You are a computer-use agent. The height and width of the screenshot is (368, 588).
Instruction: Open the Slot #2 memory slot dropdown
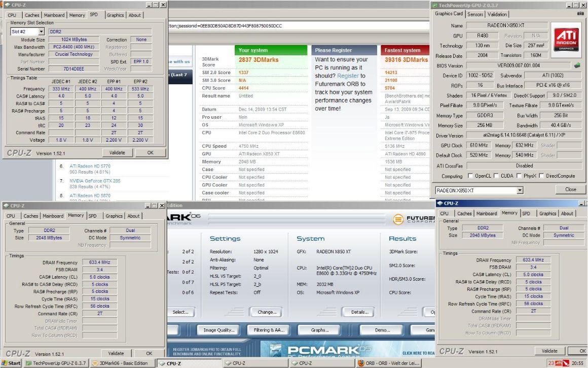click(x=41, y=31)
